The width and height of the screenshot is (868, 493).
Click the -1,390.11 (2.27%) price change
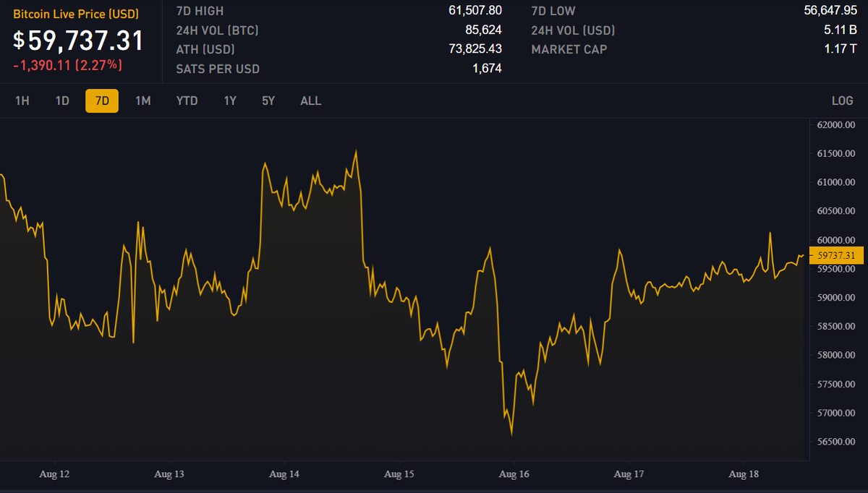click(x=67, y=65)
